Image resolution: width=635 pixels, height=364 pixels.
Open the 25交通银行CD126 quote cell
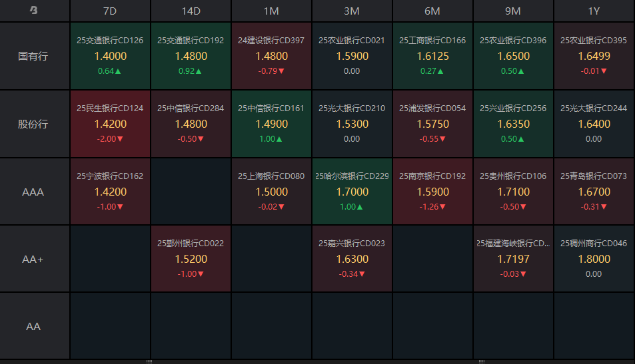110,56
